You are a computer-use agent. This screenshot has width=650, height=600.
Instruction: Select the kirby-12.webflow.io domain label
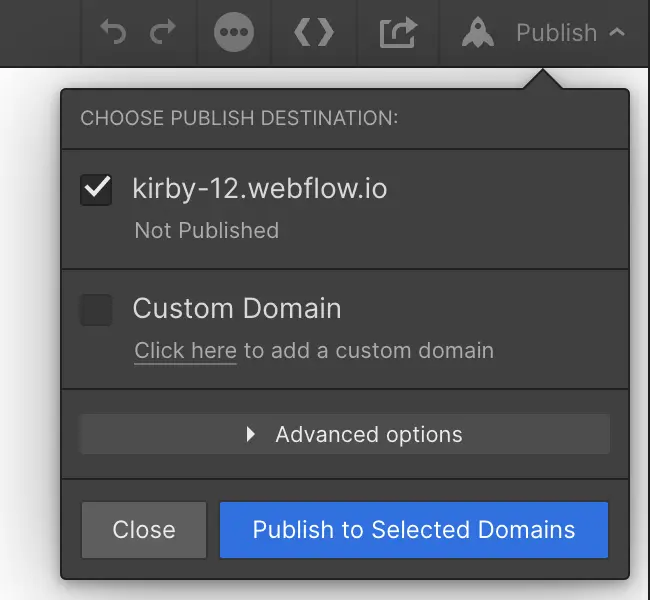tap(260, 189)
